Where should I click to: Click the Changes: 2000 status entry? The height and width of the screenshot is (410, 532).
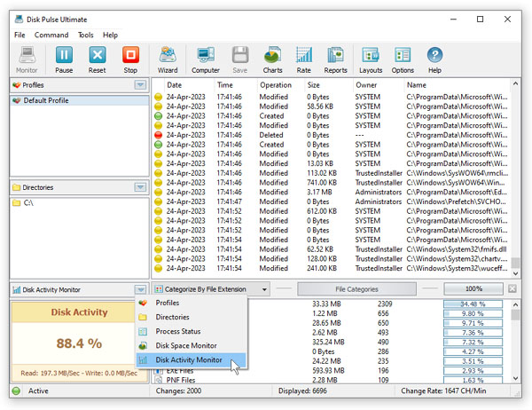[178, 391]
